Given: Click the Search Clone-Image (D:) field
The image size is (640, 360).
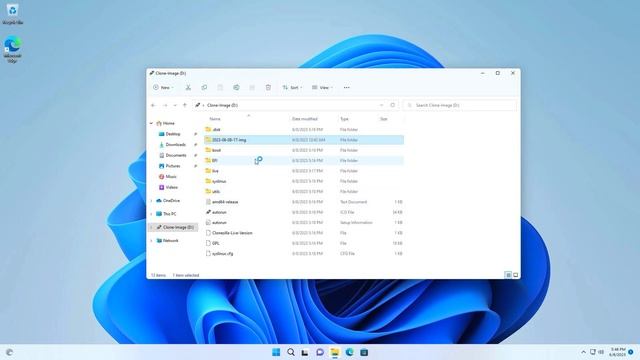Looking at the screenshot, I should 460,105.
